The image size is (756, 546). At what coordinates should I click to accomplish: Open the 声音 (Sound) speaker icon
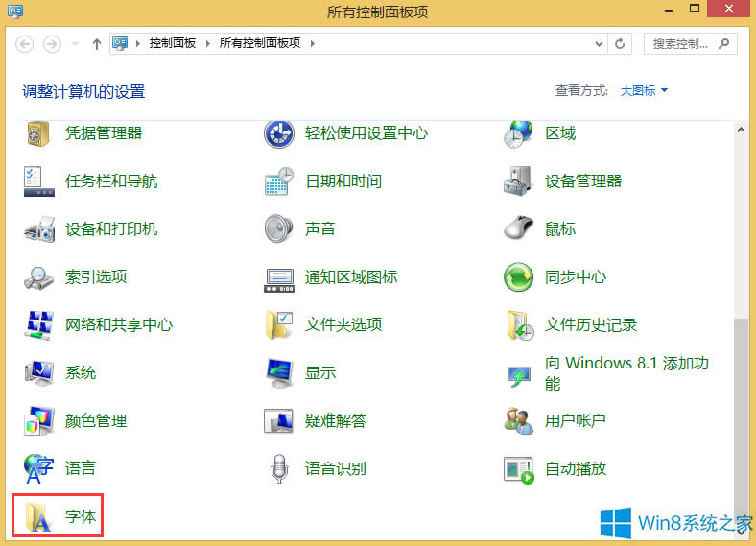point(278,228)
